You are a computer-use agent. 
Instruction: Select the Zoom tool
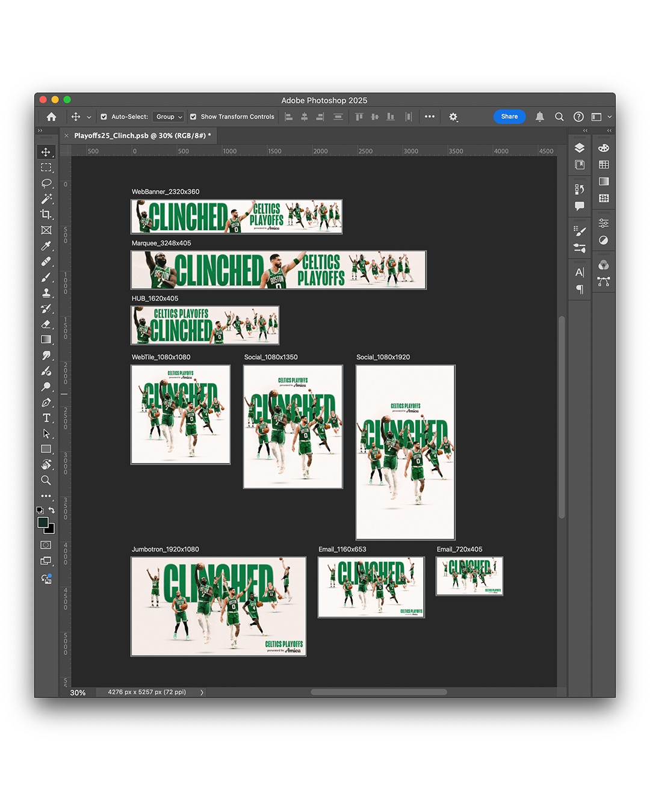[46, 481]
